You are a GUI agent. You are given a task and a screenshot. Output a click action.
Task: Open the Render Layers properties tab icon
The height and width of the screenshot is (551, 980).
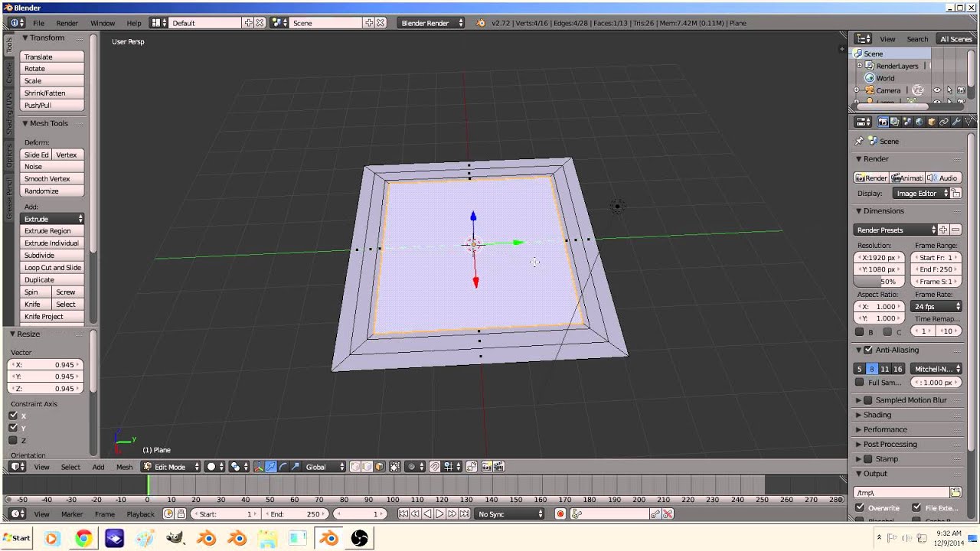894,122
